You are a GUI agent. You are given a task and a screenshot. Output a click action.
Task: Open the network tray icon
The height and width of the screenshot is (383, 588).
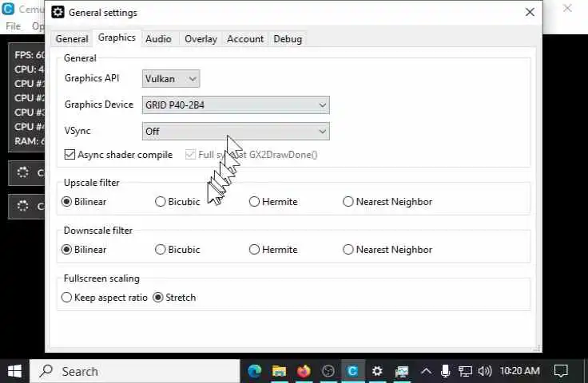tap(465, 371)
